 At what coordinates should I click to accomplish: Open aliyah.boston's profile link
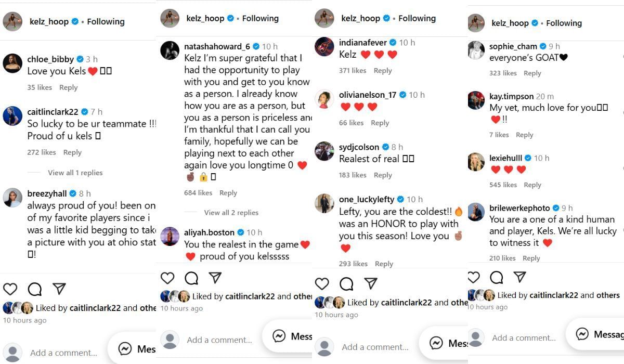[210, 232]
